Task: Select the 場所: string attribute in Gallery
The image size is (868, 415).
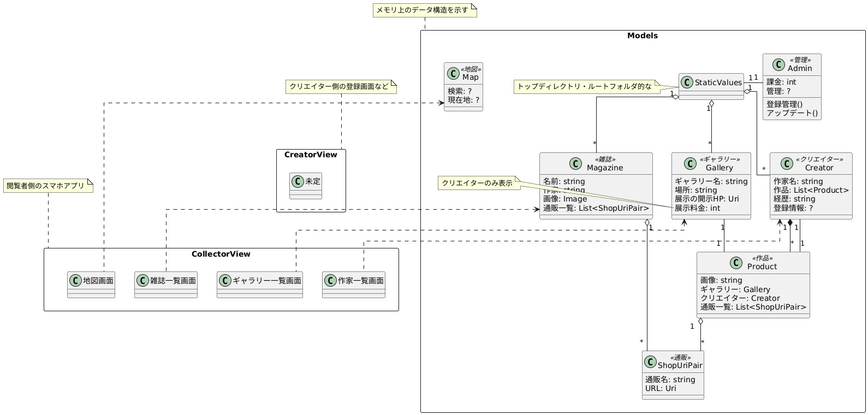Action: pos(695,190)
